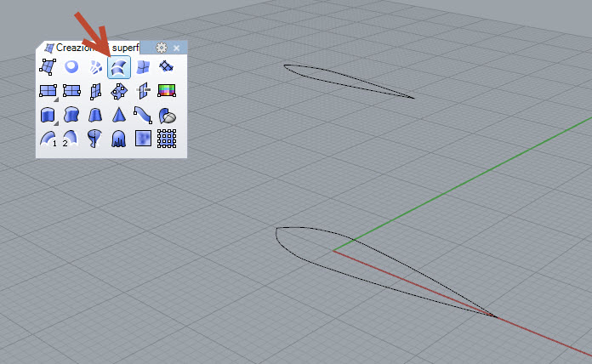Screen dimensions: 592x364
Task: Choose the Extrude to point cone icon
Action: tap(119, 115)
